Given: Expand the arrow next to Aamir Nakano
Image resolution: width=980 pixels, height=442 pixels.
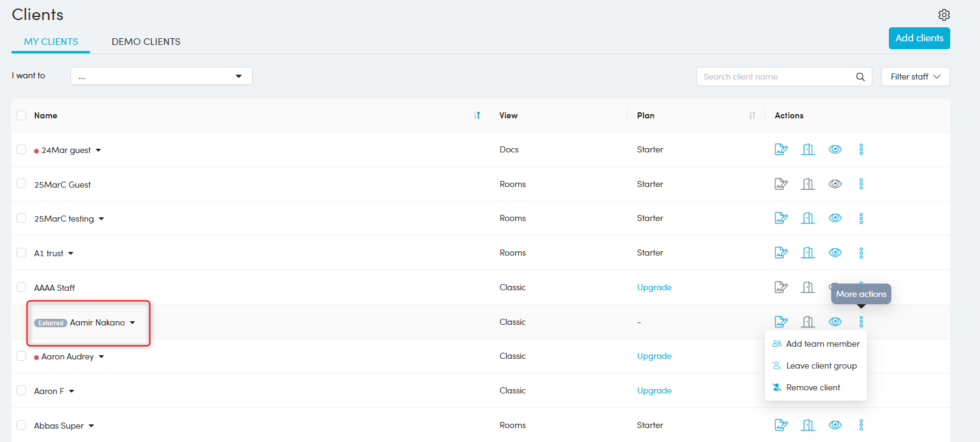Looking at the screenshot, I should 132,323.
